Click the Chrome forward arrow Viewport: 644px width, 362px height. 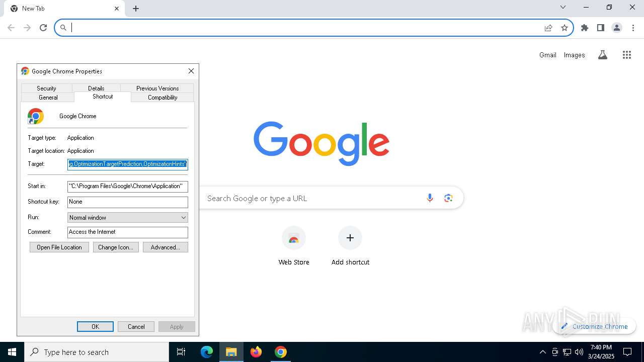click(x=27, y=28)
